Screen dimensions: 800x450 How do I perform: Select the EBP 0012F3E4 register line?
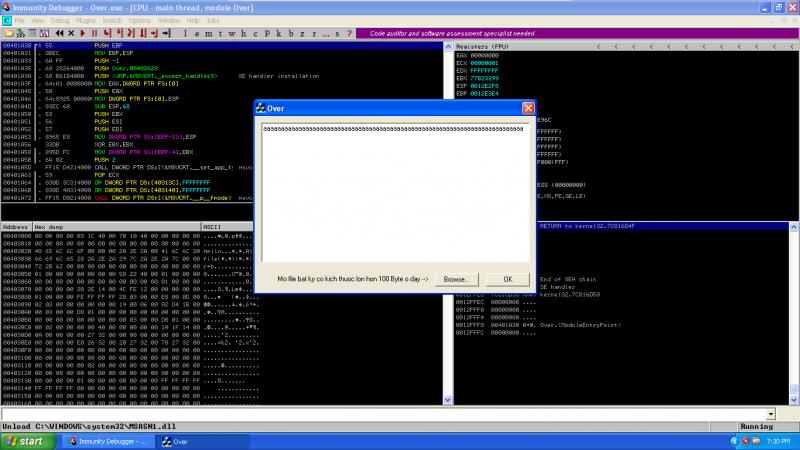pyautogui.click(x=478, y=94)
